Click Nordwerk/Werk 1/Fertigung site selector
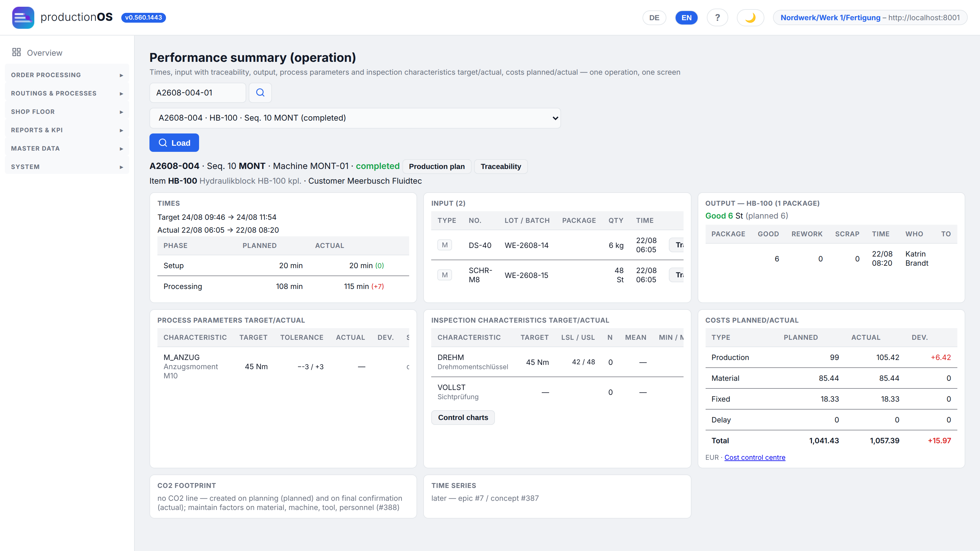Screen dimensions: 980x551 [870, 17]
